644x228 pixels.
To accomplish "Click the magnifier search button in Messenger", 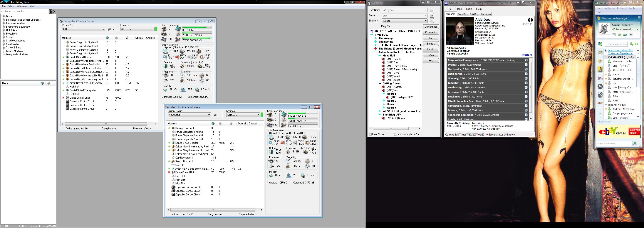I will point(634,144).
